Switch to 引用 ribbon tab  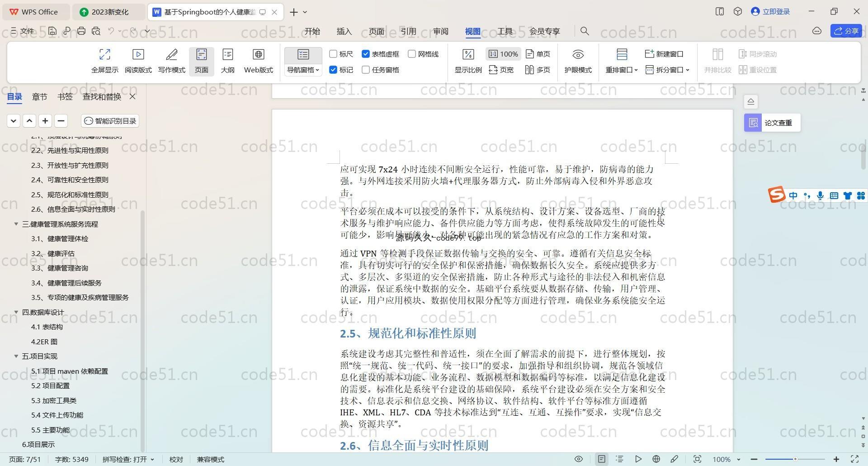(408, 31)
